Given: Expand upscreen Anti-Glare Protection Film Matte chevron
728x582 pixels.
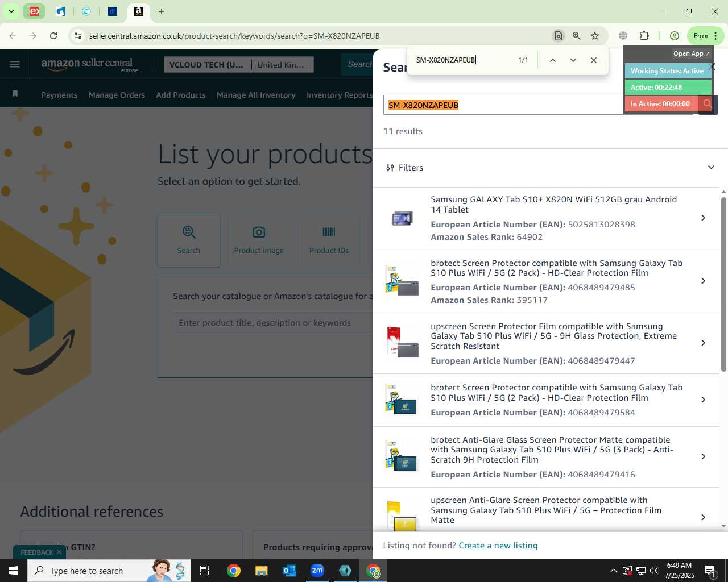Looking at the screenshot, I should click(x=703, y=517).
